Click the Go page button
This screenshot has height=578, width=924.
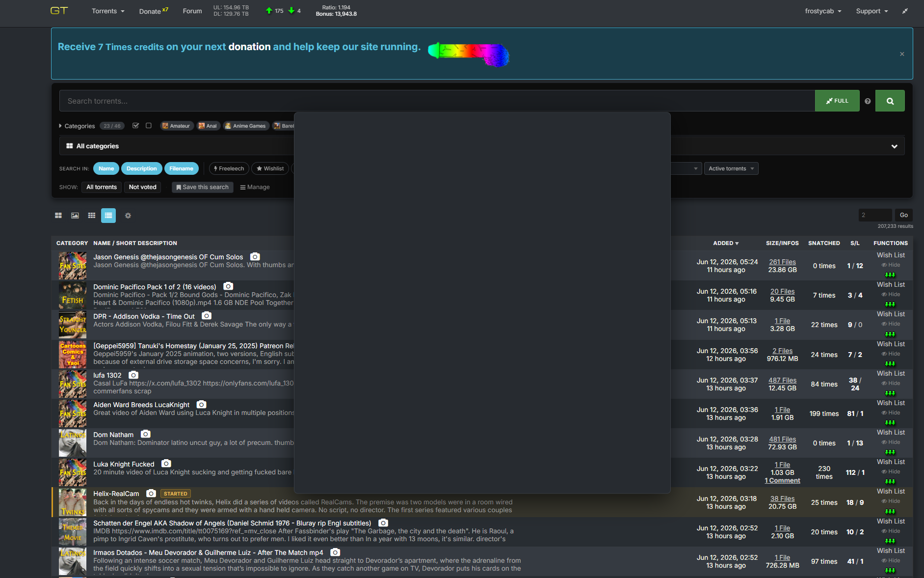pos(903,215)
